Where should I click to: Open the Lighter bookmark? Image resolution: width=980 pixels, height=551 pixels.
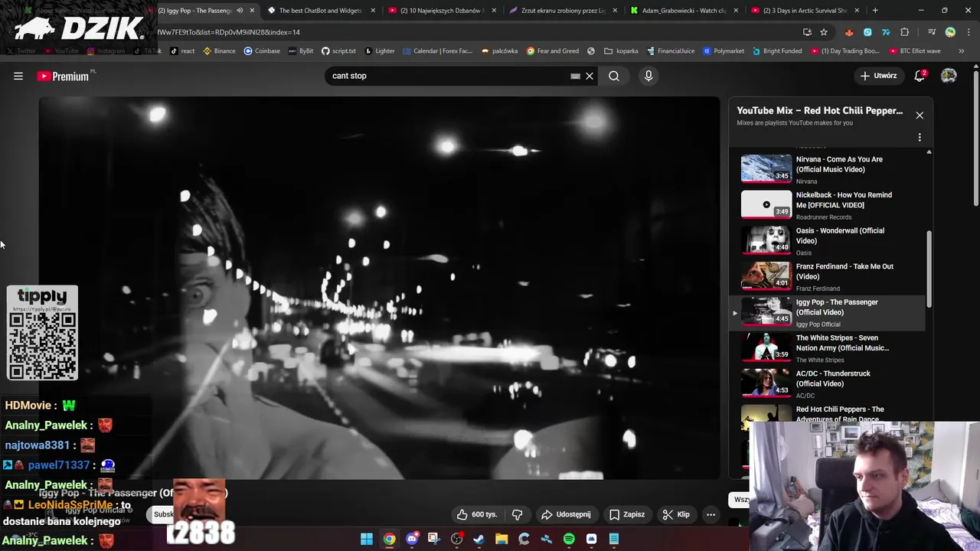point(380,51)
